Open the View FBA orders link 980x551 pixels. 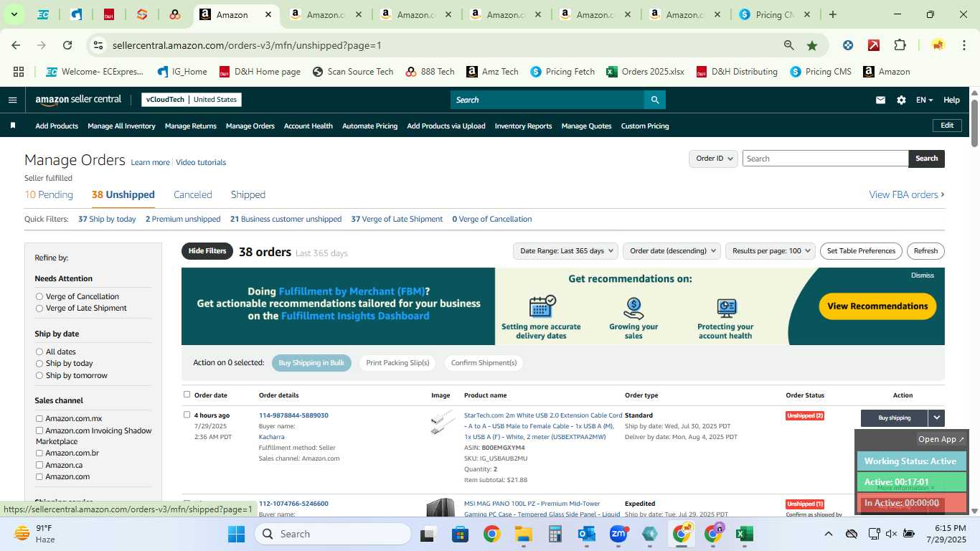[907, 194]
